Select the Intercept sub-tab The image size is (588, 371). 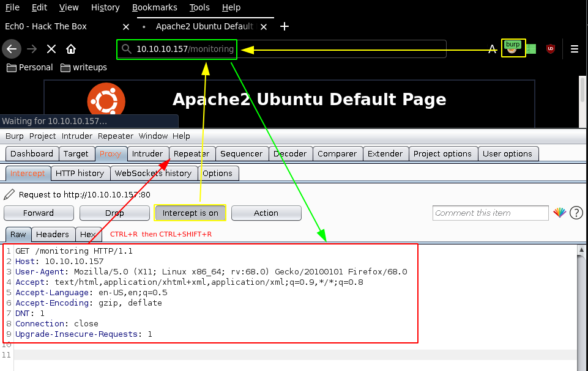[28, 173]
